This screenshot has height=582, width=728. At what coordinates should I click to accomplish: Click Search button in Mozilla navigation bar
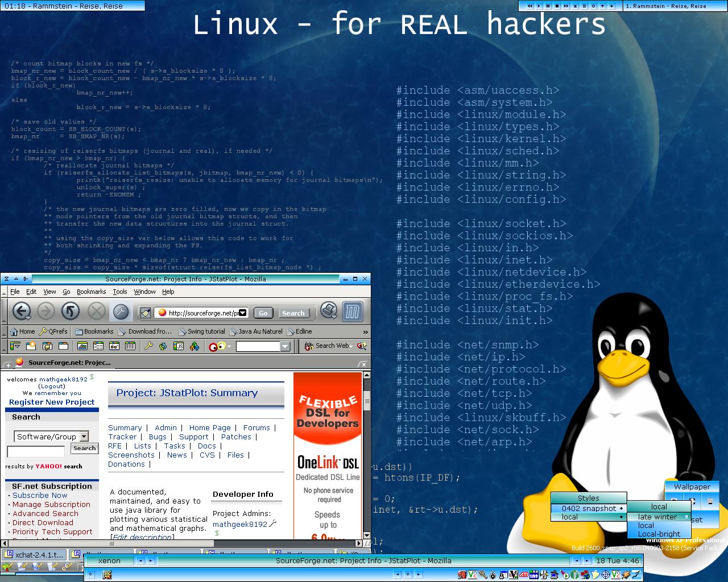tap(293, 313)
